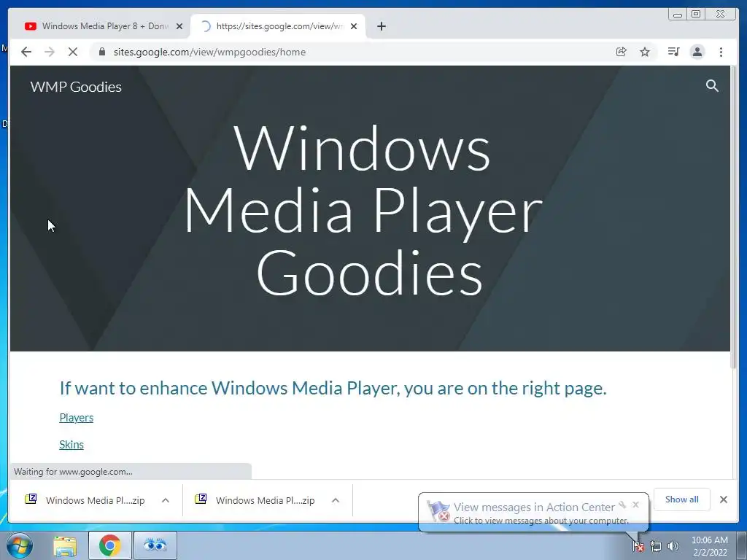Open the Chrome three-dot menu
This screenshot has width=747, height=560.
721,52
